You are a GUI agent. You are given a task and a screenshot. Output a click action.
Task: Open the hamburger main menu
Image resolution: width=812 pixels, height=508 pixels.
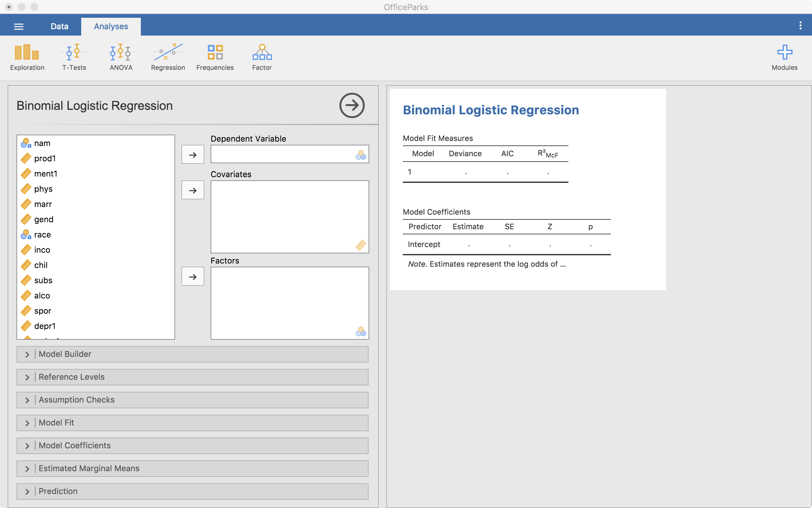[19, 27]
